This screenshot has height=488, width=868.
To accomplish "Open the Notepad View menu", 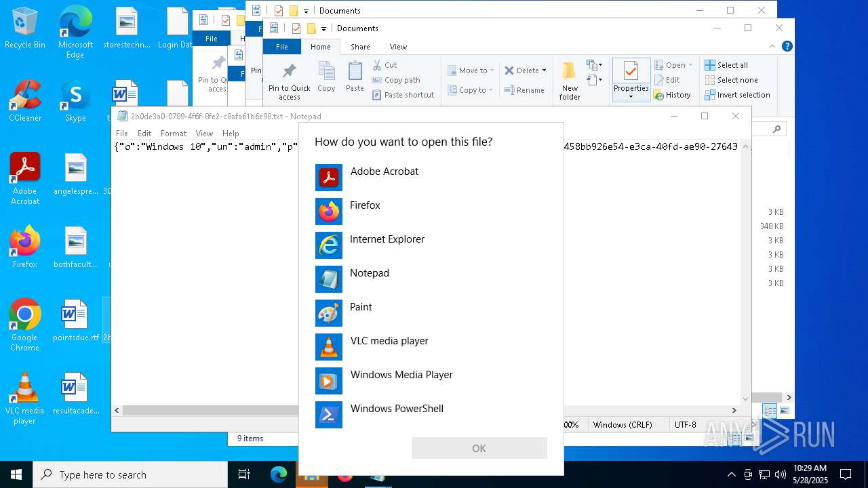I will pyautogui.click(x=204, y=134).
